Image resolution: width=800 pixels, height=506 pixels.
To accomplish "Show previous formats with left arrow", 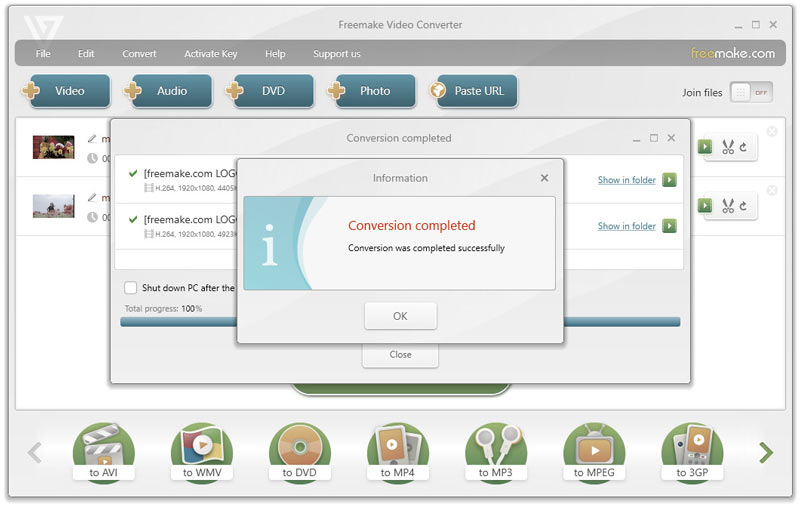I will (35, 452).
